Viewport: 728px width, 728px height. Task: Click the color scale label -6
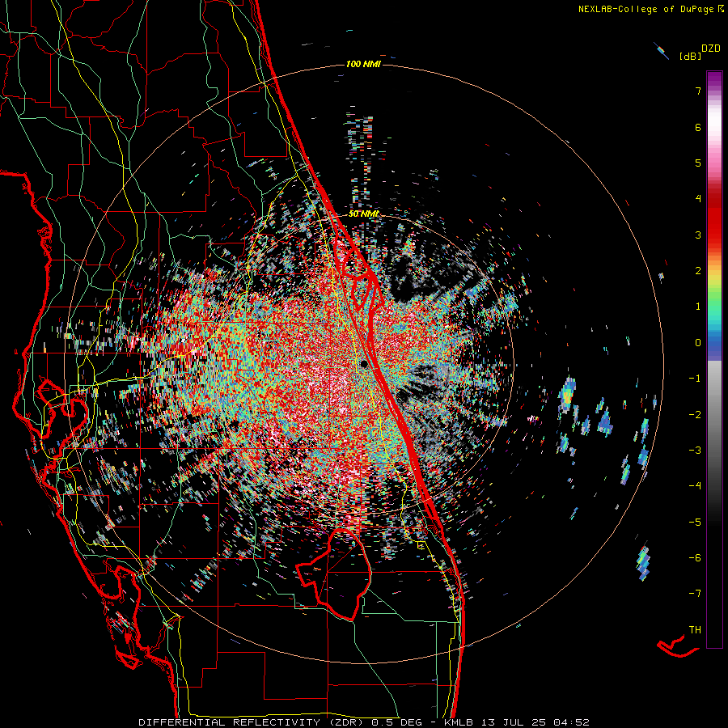click(x=695, y=558)
